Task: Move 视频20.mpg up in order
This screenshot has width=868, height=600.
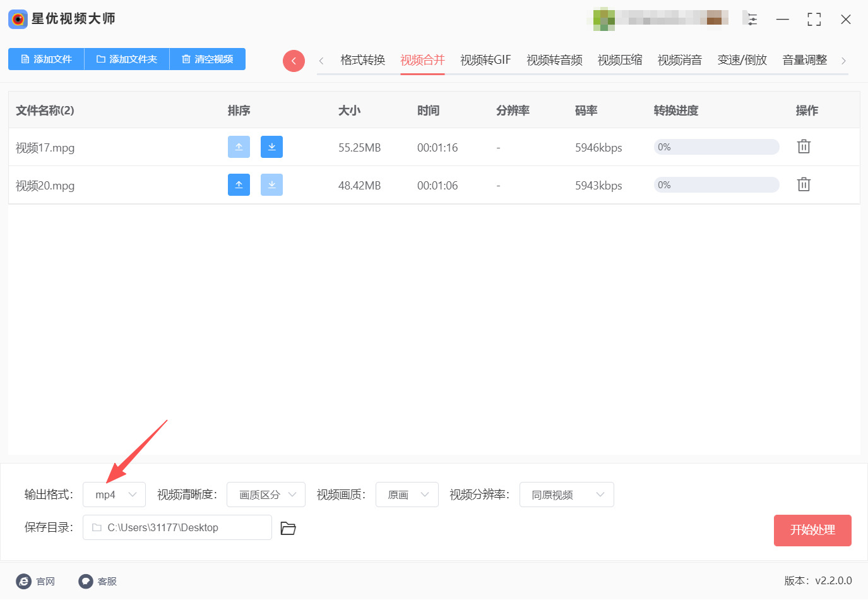Action: pyautogui.click(x=239, y=185)
